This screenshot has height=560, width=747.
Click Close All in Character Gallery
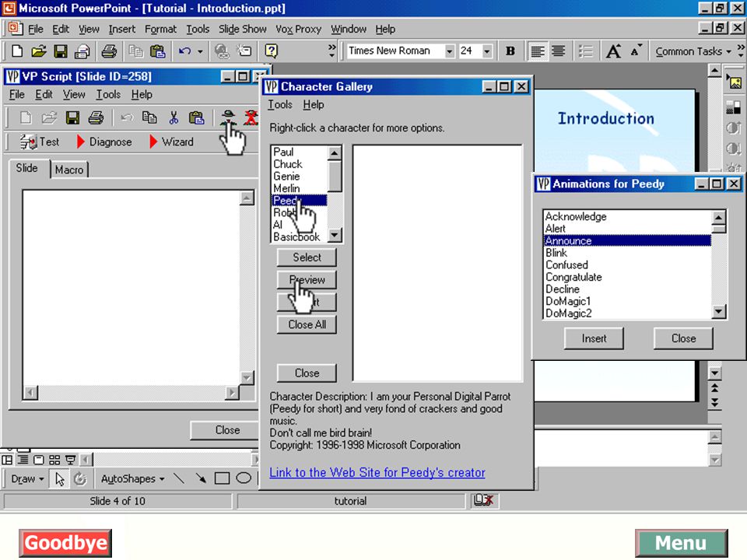click(x=307, y=324)
